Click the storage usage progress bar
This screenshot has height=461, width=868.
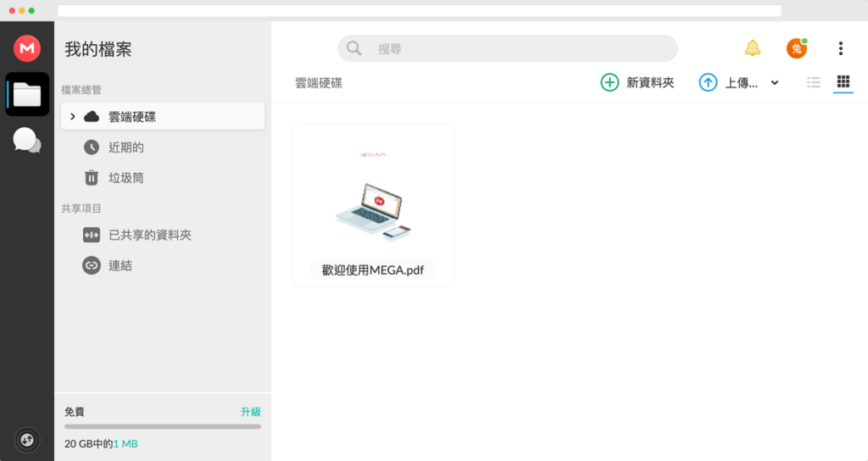tap(163, 427)
